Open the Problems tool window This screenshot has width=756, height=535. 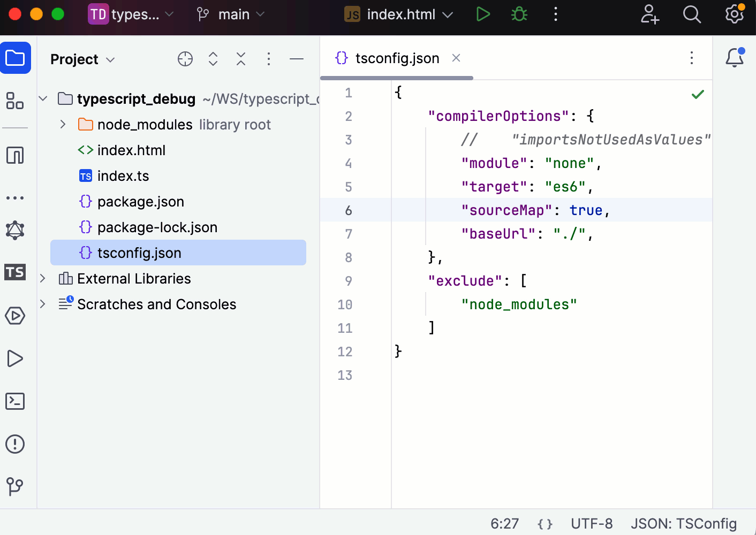15,444
